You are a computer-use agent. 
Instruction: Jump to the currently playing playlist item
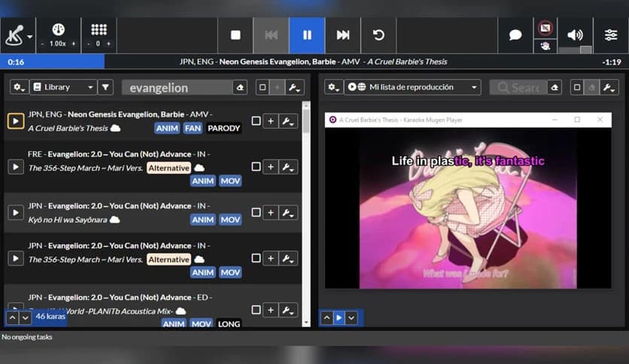pos(339,318)
